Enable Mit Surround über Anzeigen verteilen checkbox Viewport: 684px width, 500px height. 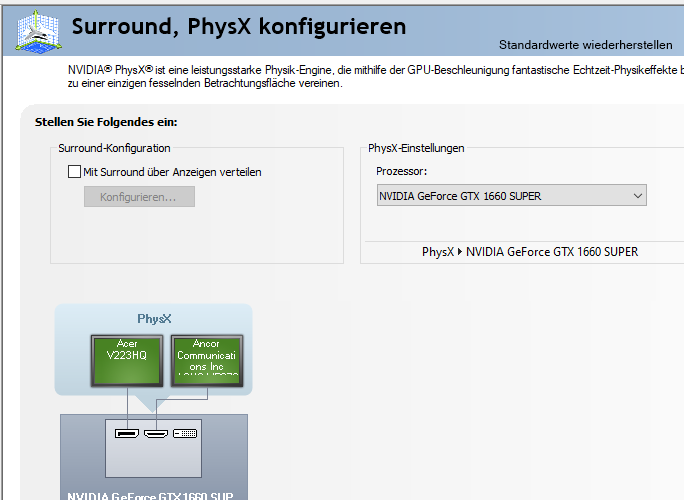coord(74,171)
